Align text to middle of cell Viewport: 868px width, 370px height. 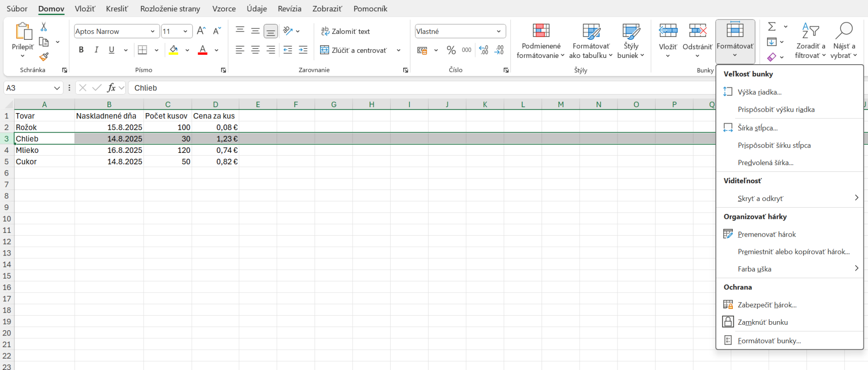click(255, 31)
